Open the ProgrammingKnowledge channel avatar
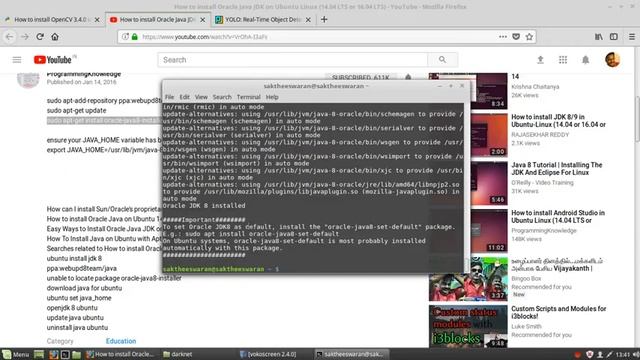Viewport: 640px width, 360px height. click(x=28, y=80)
